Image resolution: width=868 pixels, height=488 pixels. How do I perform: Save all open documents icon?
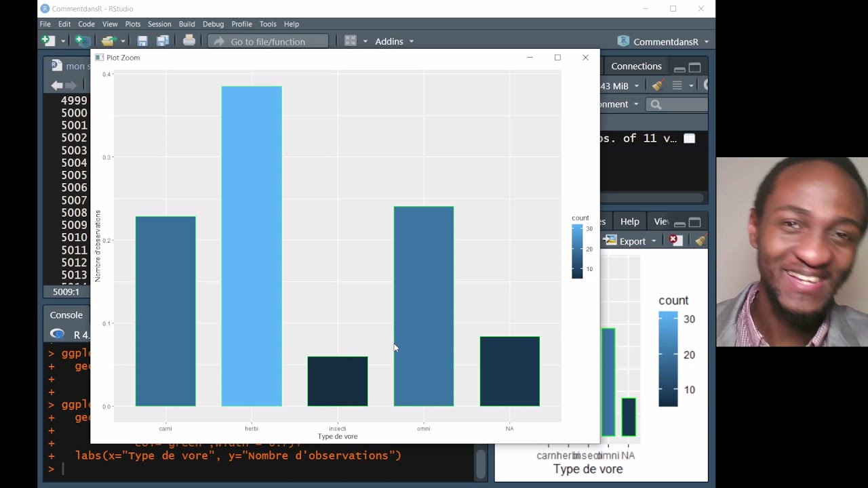pos(163,41)
